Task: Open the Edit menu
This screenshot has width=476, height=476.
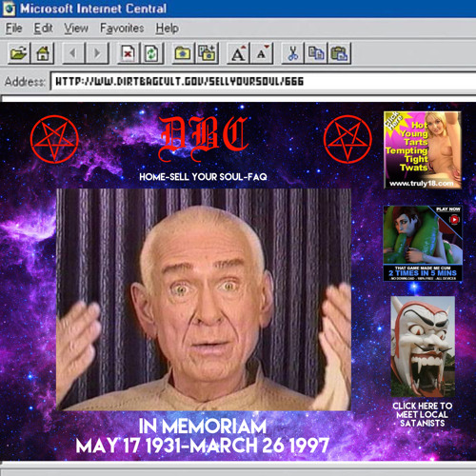Action: (43, 29)
